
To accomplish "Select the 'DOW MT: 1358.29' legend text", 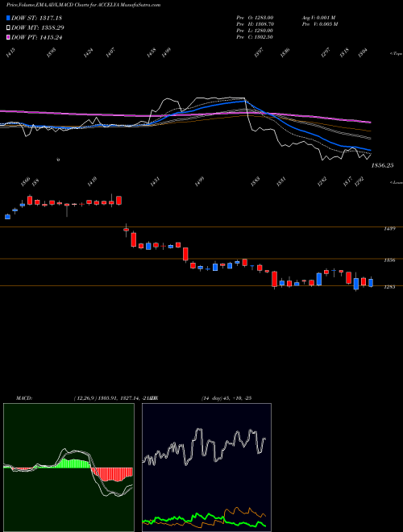I will coord(38,27).
